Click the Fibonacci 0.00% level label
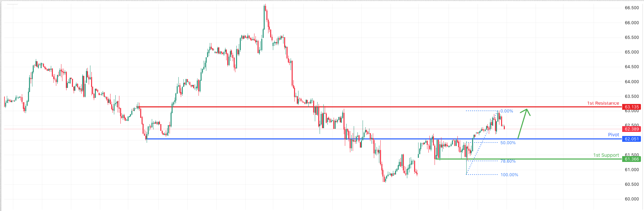Viewport: 644px width, 211px height. [507, 111]
